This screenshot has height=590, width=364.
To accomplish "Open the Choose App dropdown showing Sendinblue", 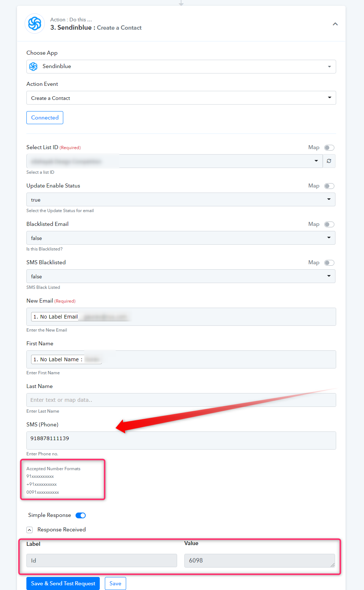I will 181,67.
